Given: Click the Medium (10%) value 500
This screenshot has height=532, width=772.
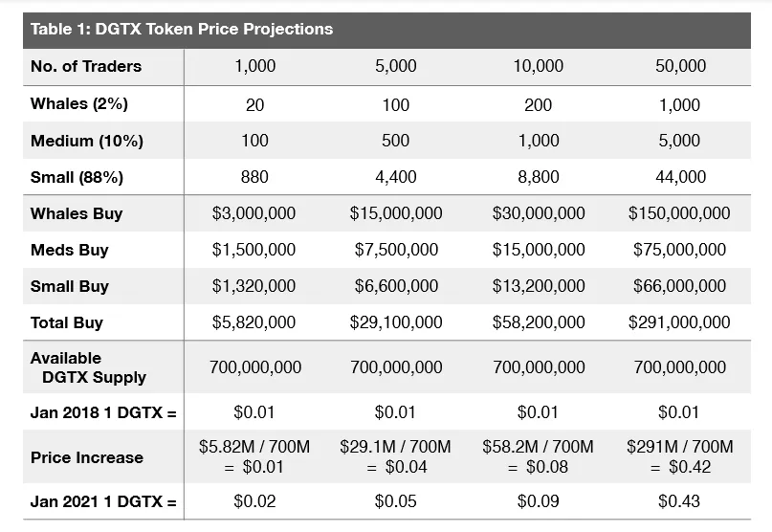Looking at the screenshot, I should 395,141.
